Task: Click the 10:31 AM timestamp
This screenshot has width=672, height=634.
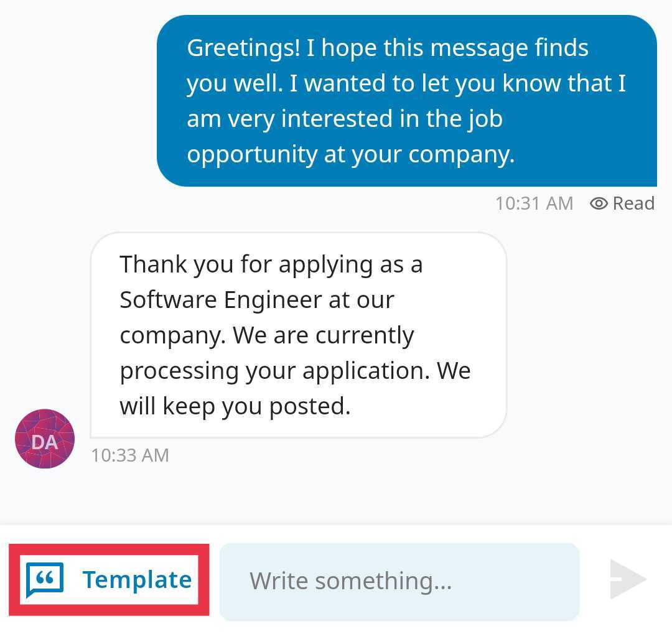Action: 534,203
